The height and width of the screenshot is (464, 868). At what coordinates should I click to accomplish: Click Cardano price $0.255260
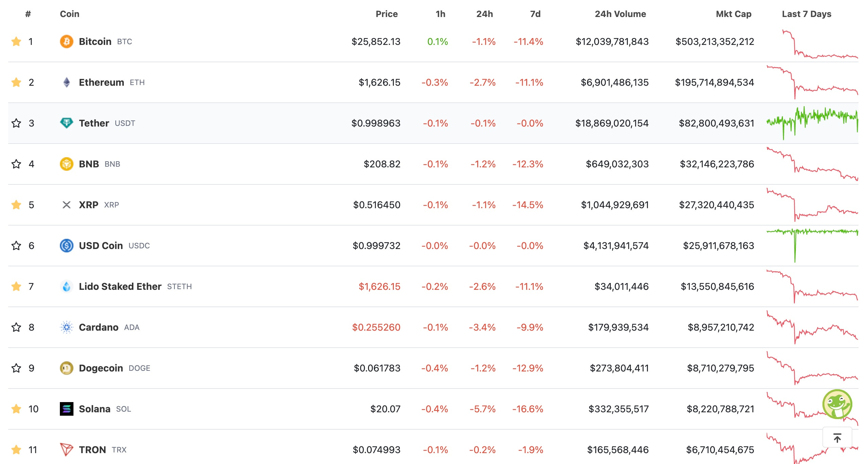coord(376,327)
